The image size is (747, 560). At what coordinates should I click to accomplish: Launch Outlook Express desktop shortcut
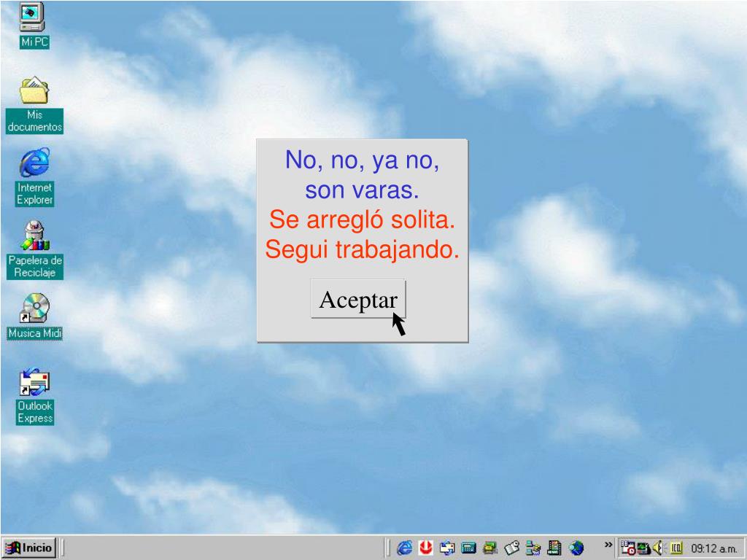coord(34,396)
